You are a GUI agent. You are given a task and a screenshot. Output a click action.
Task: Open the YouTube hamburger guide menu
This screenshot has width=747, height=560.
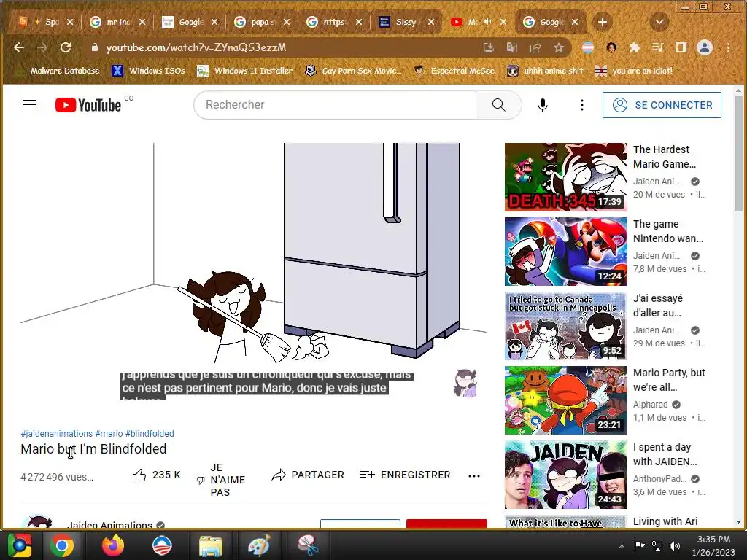[x=29, y=105]
